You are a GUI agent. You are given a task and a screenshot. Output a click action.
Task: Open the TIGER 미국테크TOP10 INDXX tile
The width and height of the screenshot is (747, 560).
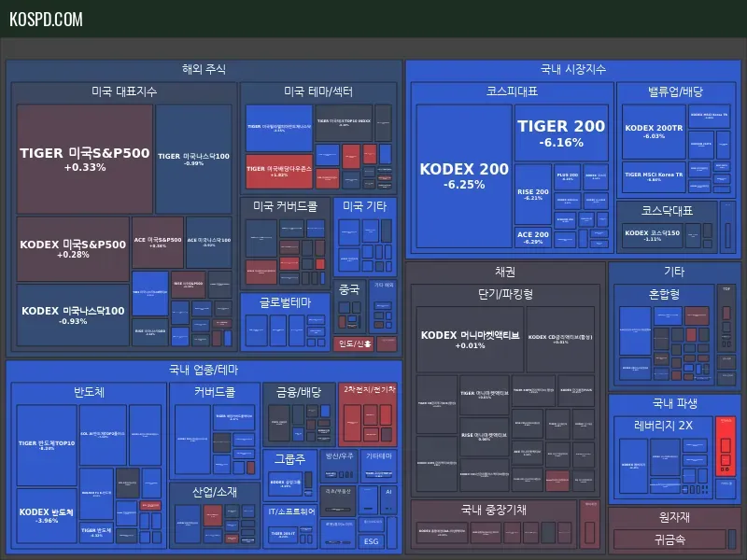coord(344,123)
